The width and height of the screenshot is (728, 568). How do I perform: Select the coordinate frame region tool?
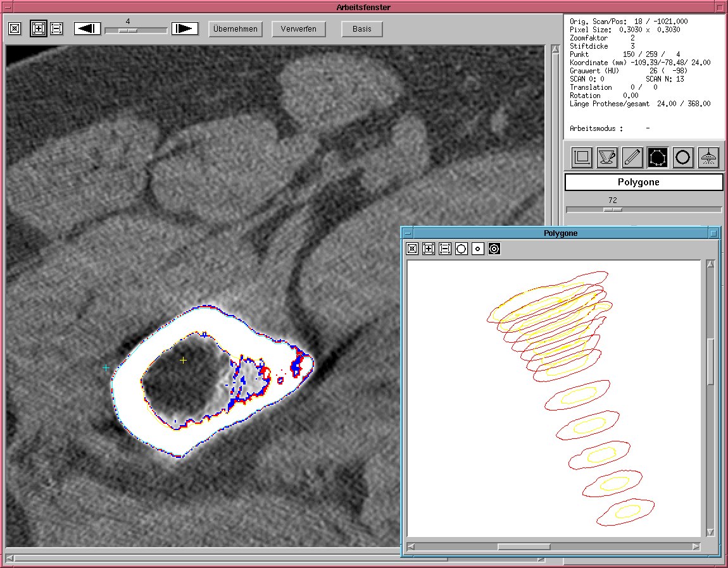(582, 157)
